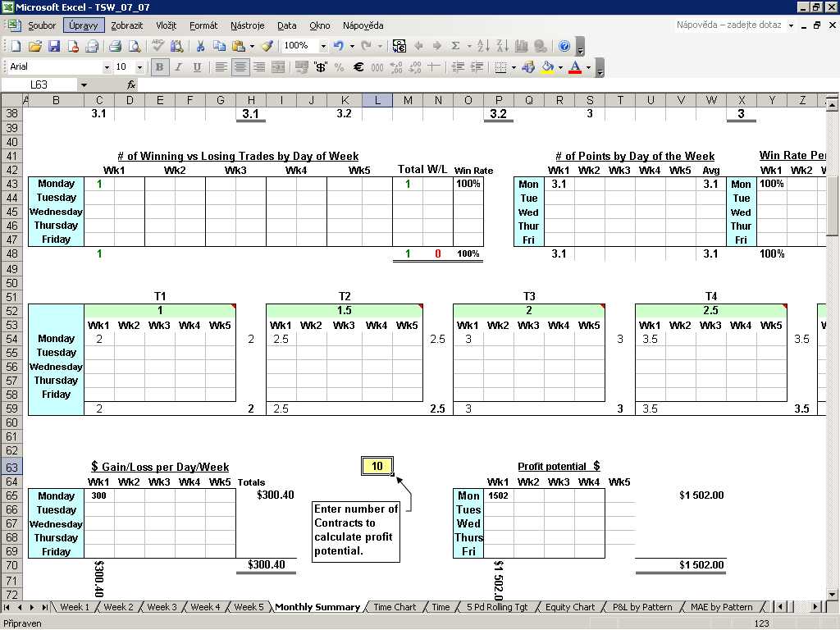840x630 pixels.
Task: Apply red font color A button
Action: (575, 67)
